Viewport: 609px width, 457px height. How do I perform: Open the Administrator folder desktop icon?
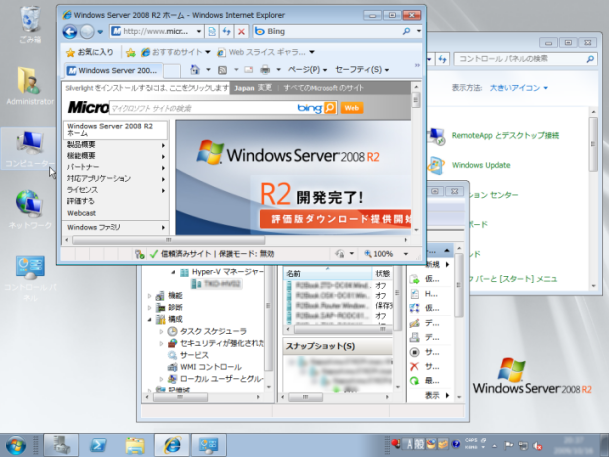[30, 86]
